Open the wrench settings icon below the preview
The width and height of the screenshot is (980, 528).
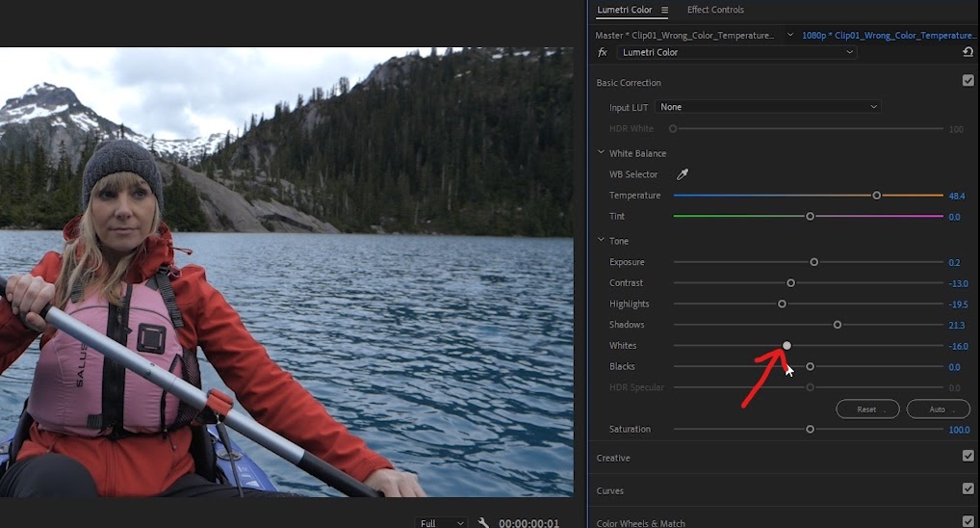click(482, 522)
